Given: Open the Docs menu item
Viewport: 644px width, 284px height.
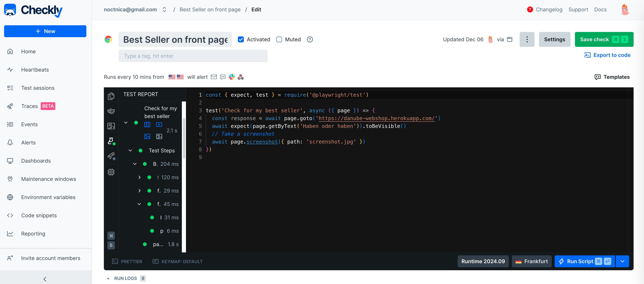Looking at the screenshot, I should (x=600, y=9).
